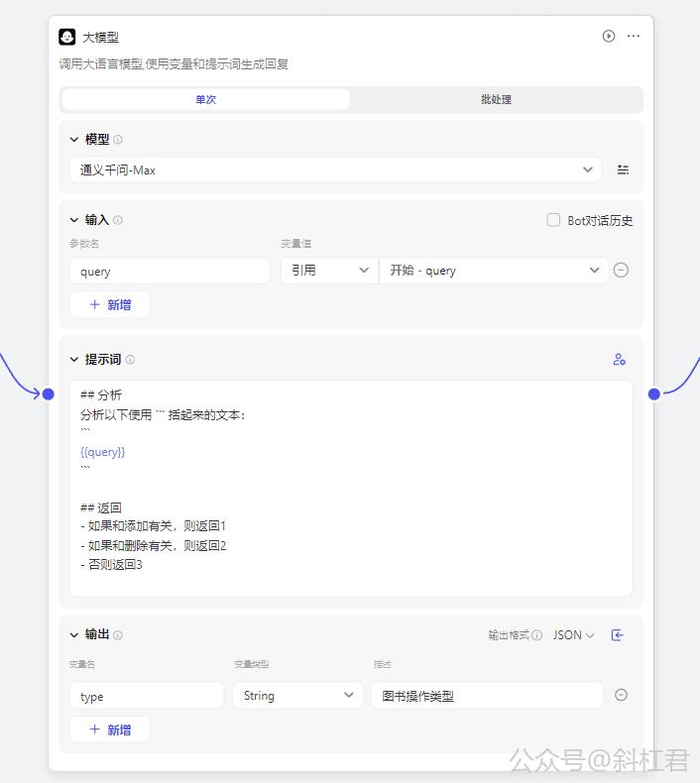This screenshot has height=783, width=700.
Task: Show the info tooltip next to 模型
Action: [x=118, y=140]
